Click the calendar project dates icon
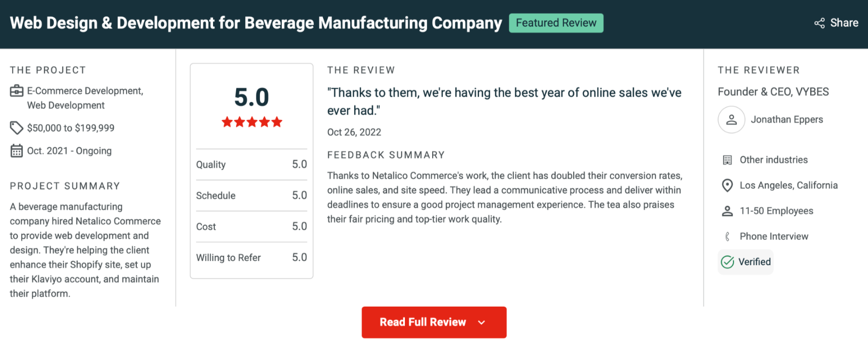Image resolution: width=868 pixels, height=348 pixels. [16, 151]
